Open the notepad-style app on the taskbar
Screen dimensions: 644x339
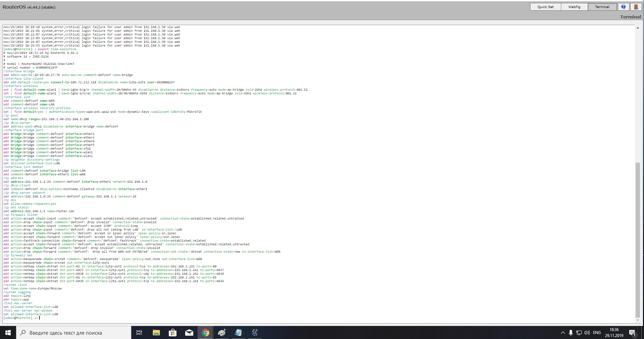coord(238,333)
